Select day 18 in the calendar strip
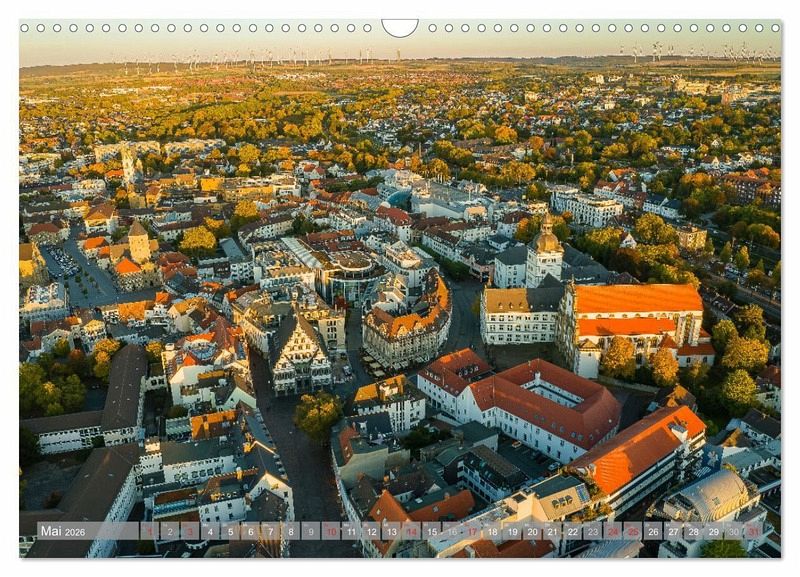This screenshot has height=577, width=800. 492,531
